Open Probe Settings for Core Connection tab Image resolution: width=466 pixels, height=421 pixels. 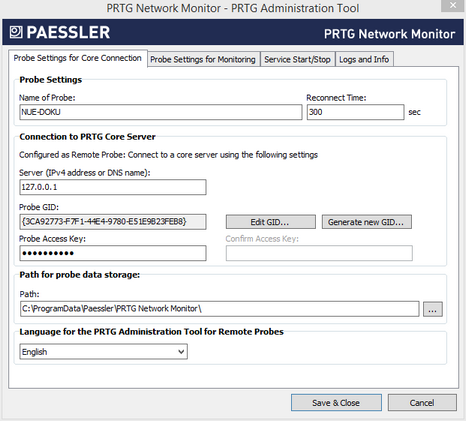pyautogui.click(x=78, y=58)
